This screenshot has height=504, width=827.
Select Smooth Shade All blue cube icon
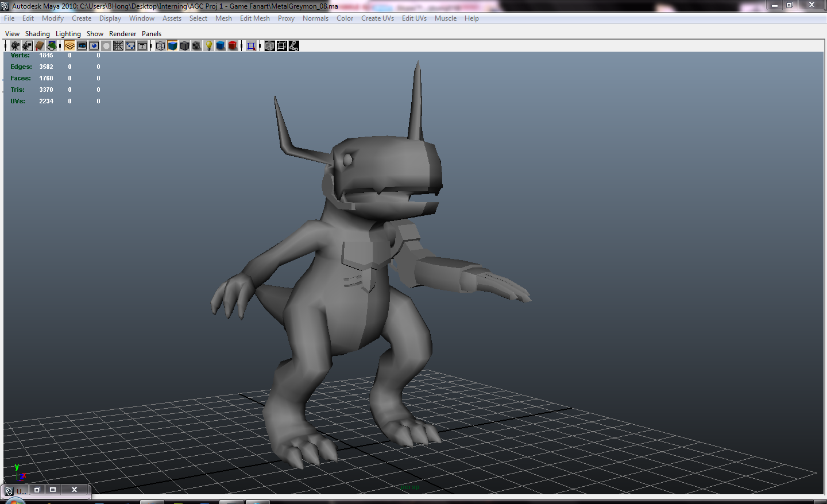click(172, 46)
